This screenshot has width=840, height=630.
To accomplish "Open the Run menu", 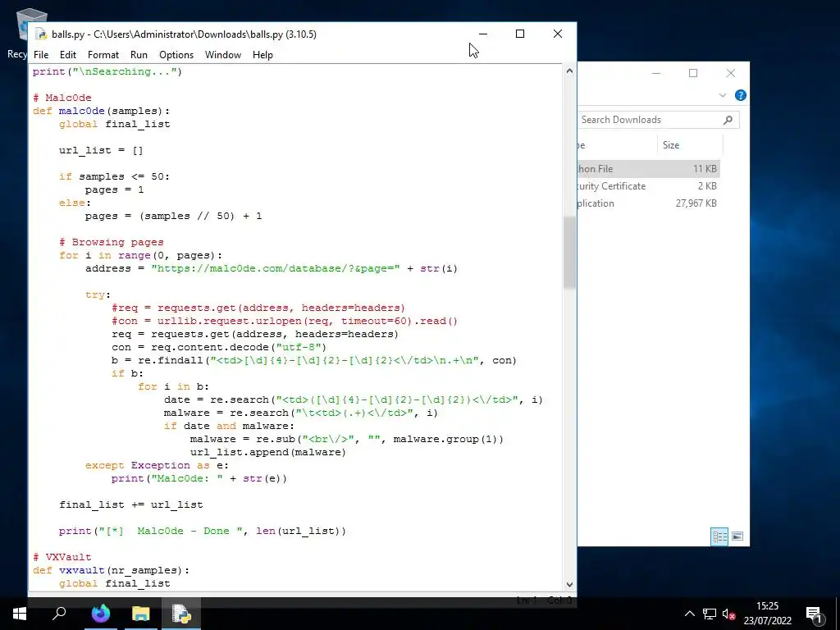I will click(x=139, y=55).
